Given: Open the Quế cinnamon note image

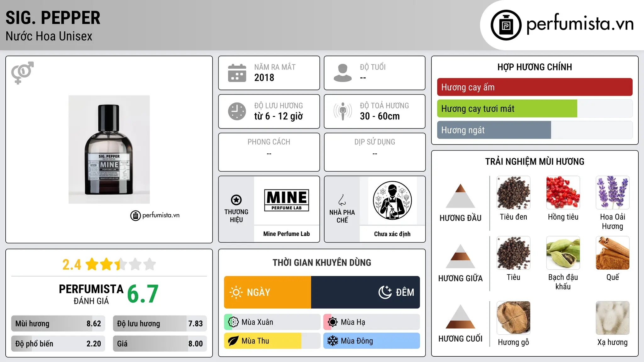Looking at the screenshot, I should click(x=613, y=253).
